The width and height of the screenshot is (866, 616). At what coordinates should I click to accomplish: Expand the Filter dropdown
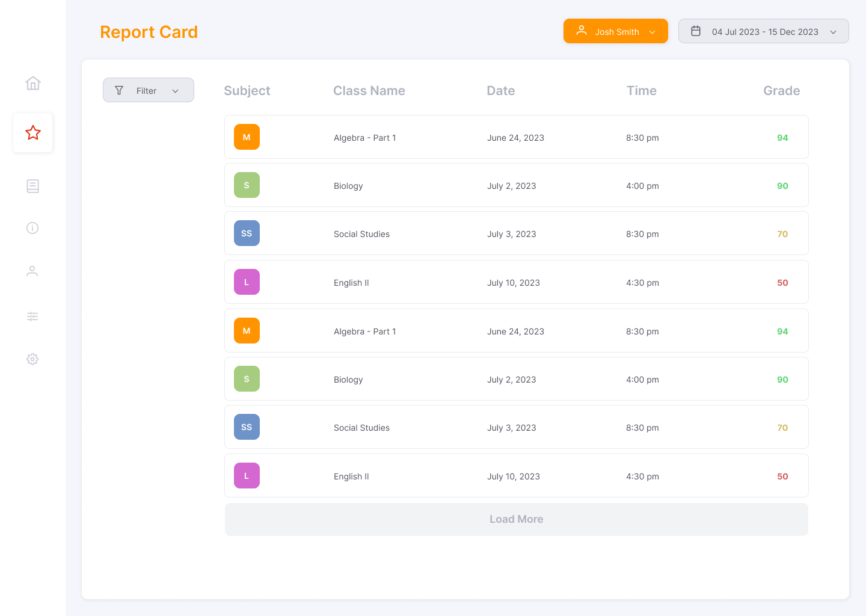(176, 90)
